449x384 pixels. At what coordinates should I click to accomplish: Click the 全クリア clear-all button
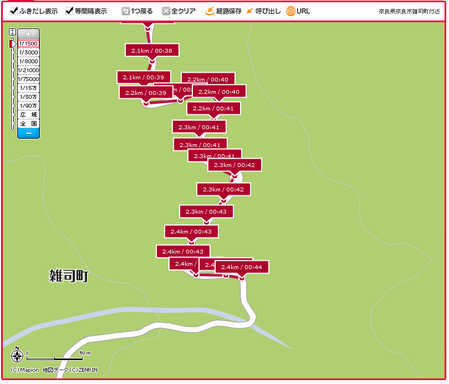pos(179,11)
